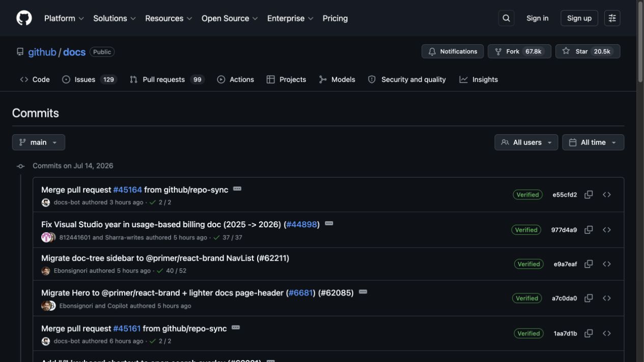Click Ebonsignori avatar on NavList commit

coord(46,271)
